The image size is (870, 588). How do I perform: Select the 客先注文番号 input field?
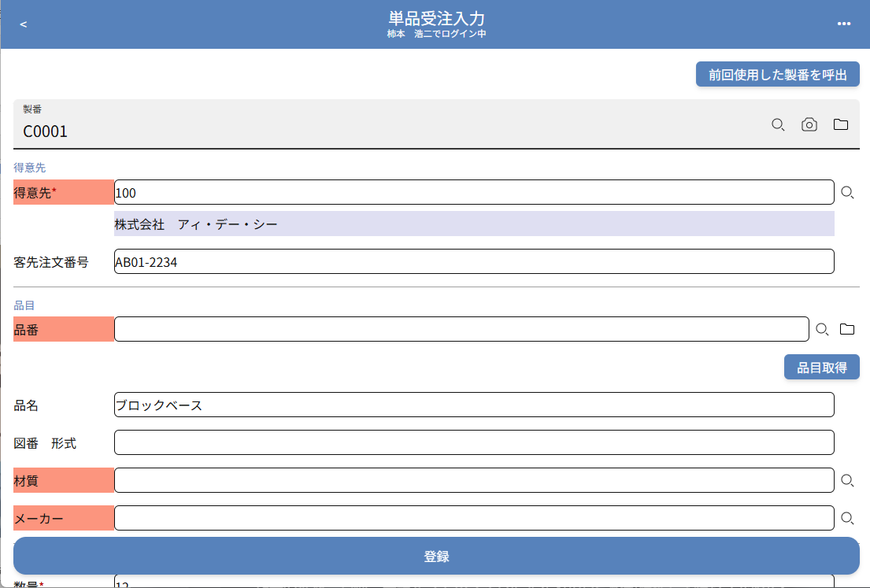coord(473,261)
